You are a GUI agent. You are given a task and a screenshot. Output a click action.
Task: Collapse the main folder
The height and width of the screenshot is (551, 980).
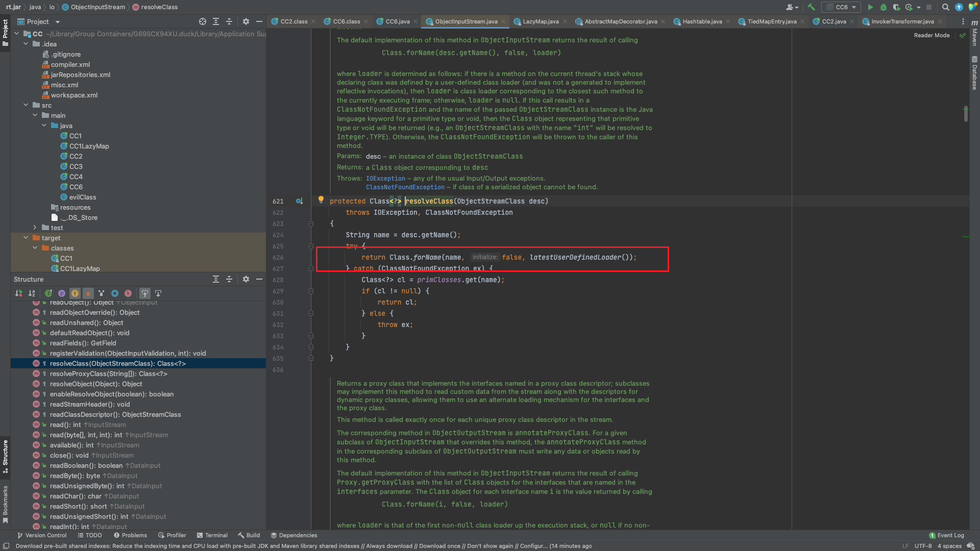(35, 115)
